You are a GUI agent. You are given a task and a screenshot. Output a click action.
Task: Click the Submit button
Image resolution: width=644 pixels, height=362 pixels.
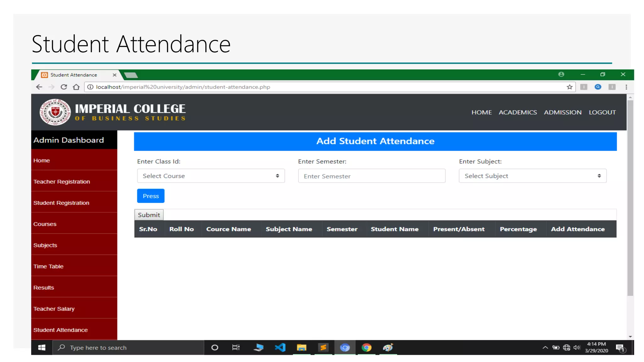pyautogui.click(x=149, y=215)
